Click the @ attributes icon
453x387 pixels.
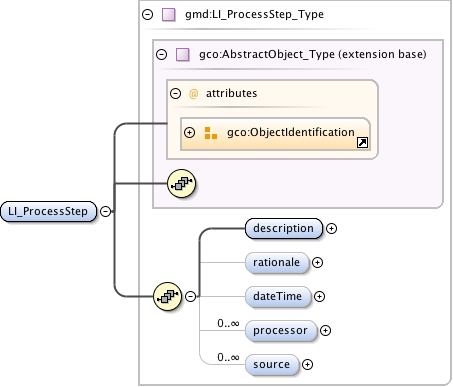(193, 94)
